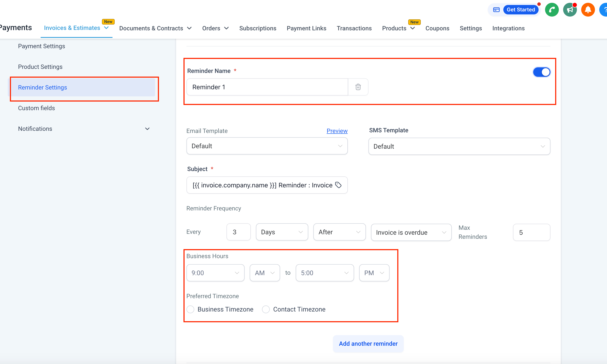
Task: Open the Email Template Default dropdown
Action: pyautogui.click(x=267, y=146)
